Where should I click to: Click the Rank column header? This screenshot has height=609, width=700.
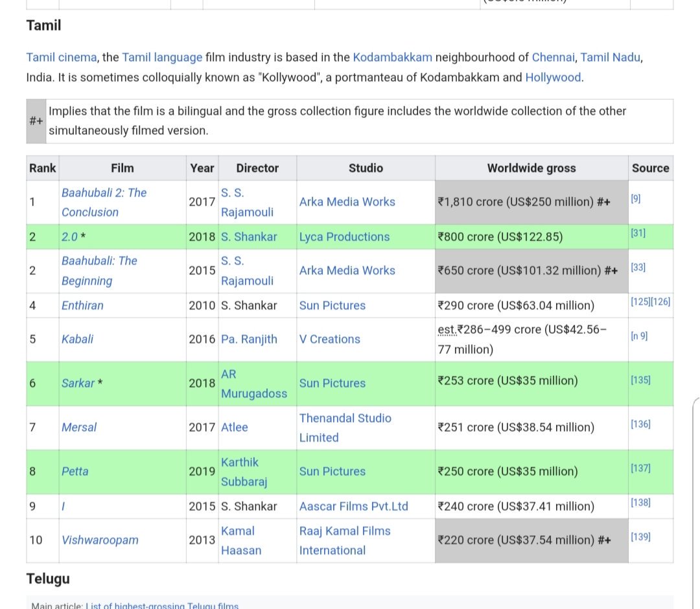point(42,168)
